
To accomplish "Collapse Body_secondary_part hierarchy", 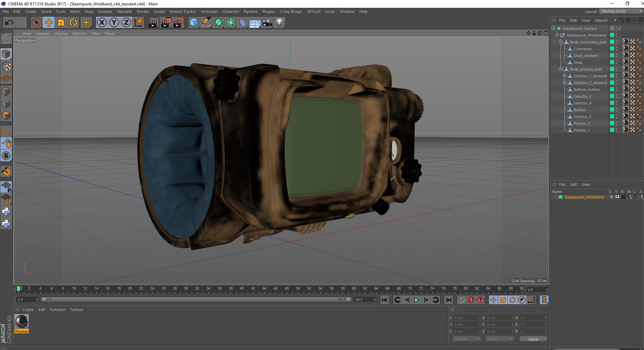I will click(561, 42).
